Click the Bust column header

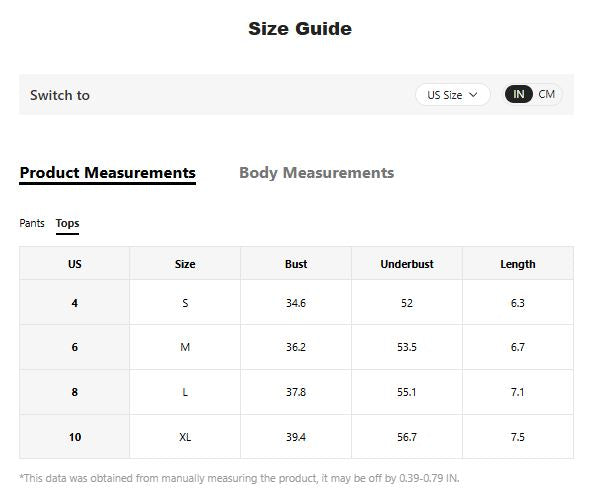pos(296,264)
